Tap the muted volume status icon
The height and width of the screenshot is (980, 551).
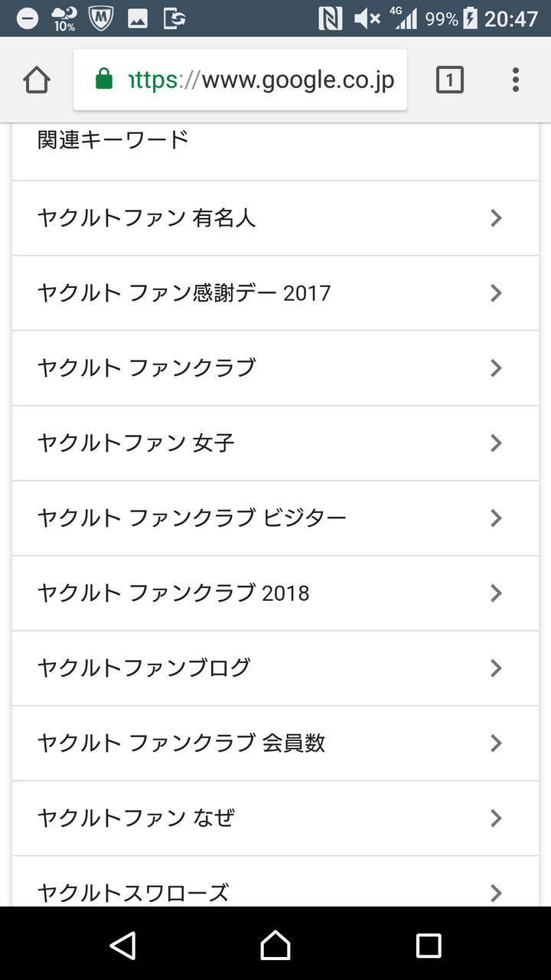367,18
